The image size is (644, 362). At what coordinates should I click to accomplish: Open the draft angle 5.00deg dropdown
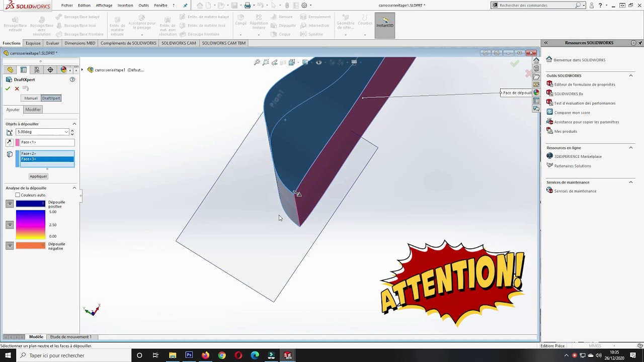(x=66, y=132)
